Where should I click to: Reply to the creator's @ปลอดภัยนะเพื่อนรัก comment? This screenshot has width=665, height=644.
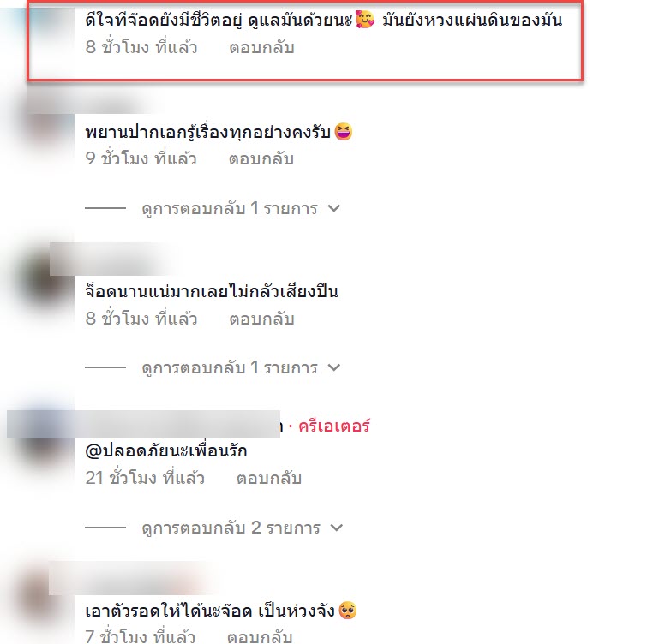pyautogui.click(x=269, y=479)
